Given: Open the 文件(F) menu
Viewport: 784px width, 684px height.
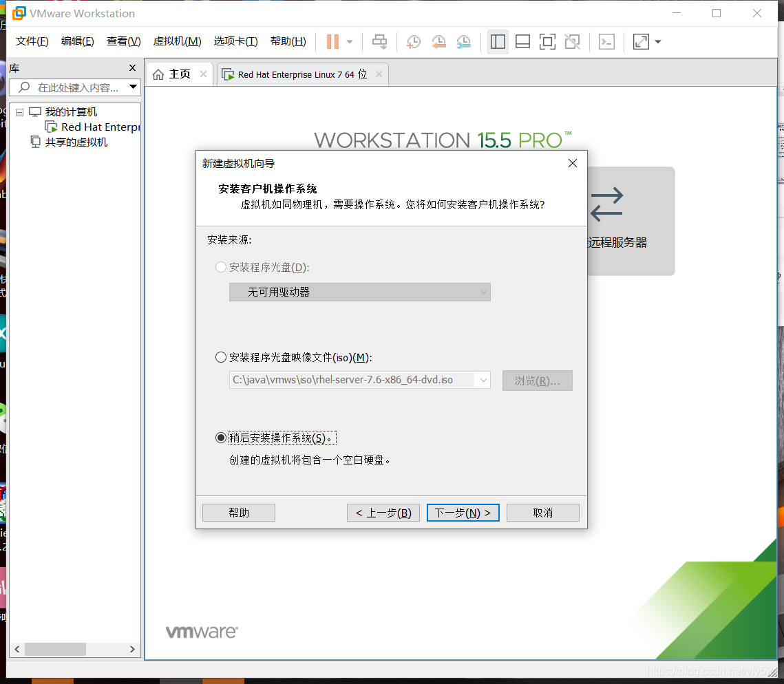Looking at the screenshot, I should click(32, 41).
